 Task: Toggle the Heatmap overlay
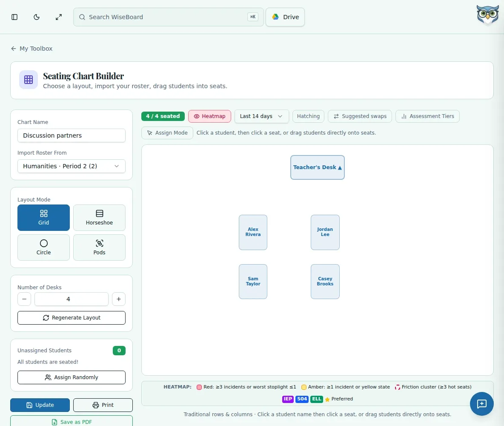(209, 116)
